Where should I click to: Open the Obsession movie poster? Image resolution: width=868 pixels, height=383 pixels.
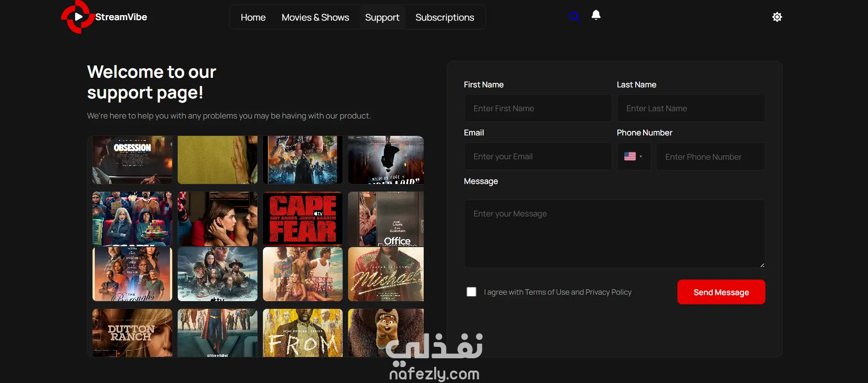click(132, 160)
